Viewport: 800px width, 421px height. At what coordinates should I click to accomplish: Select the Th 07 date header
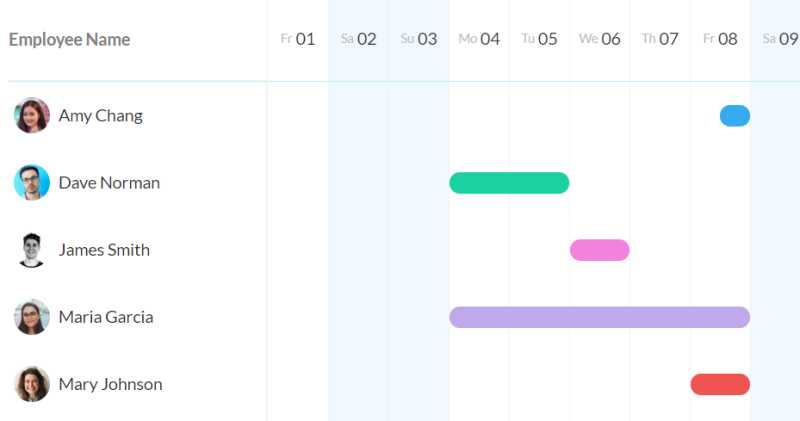coord(660,39)
